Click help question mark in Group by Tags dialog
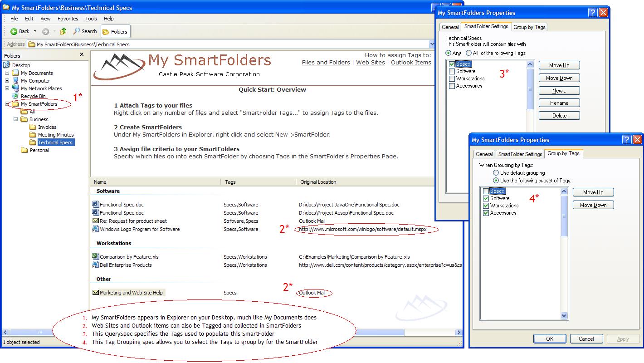This screenshot has height=363, width=644. (x=627, y=140)
